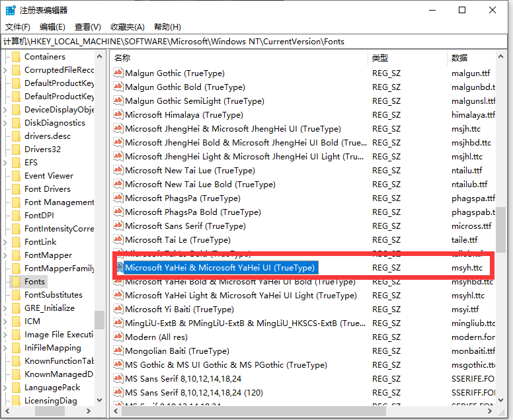Screen dimensions: 513x420
Task: Click the ab icon beside Microsoft YaHei Light
Action: click(x=118, y=295)
